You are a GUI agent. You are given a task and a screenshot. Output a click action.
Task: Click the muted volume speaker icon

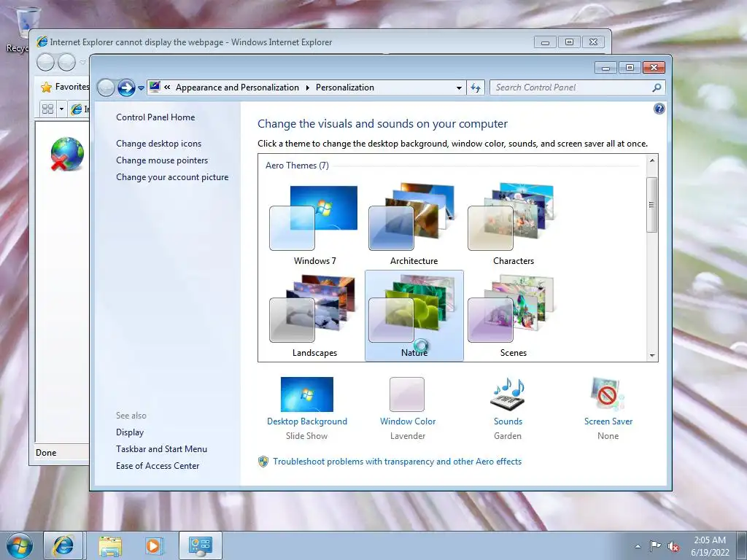[673, 547]
